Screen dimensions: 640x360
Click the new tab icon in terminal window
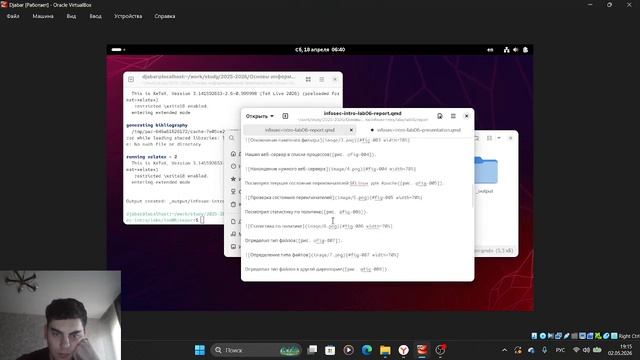[x=131, y=79]
